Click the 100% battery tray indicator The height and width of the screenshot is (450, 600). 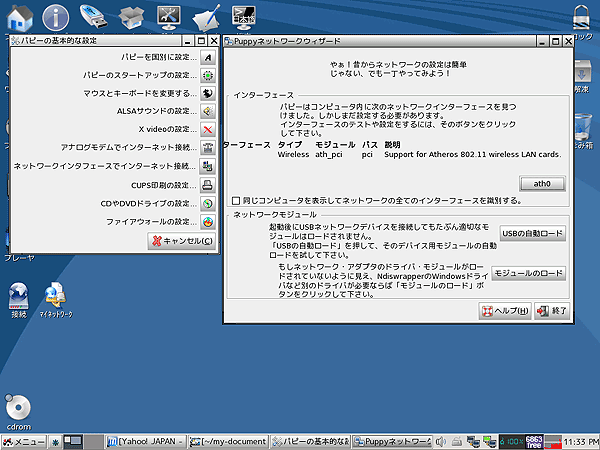click(512, 442)
